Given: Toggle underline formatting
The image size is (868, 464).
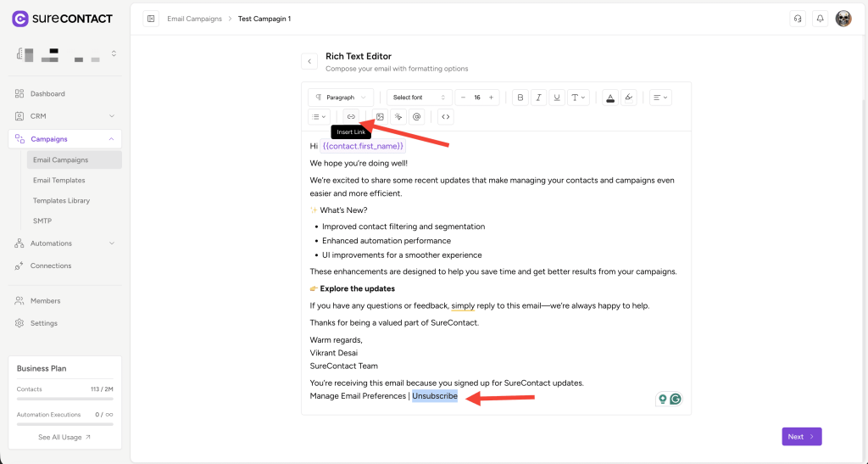Looking at the screenshot, I should [557, 98].
